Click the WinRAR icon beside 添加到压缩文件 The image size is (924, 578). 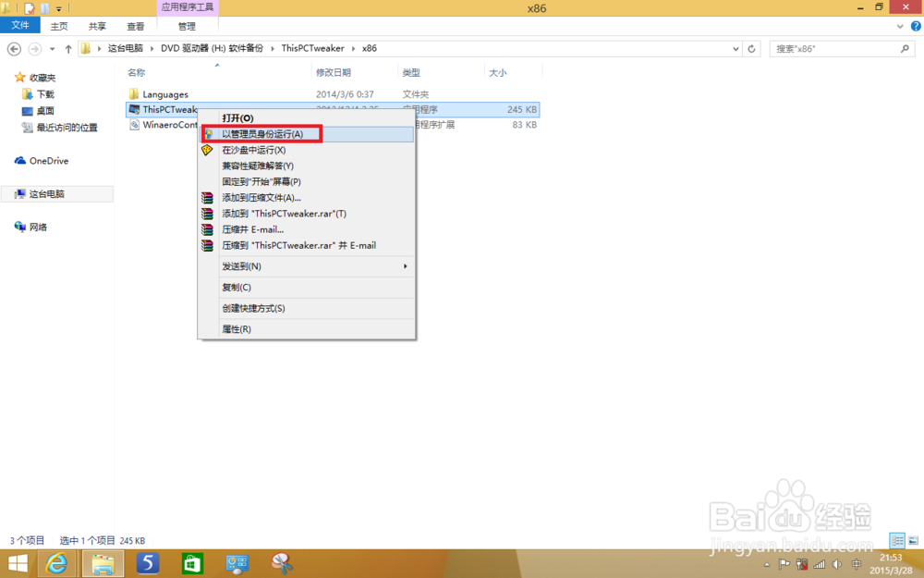(207, 197)
